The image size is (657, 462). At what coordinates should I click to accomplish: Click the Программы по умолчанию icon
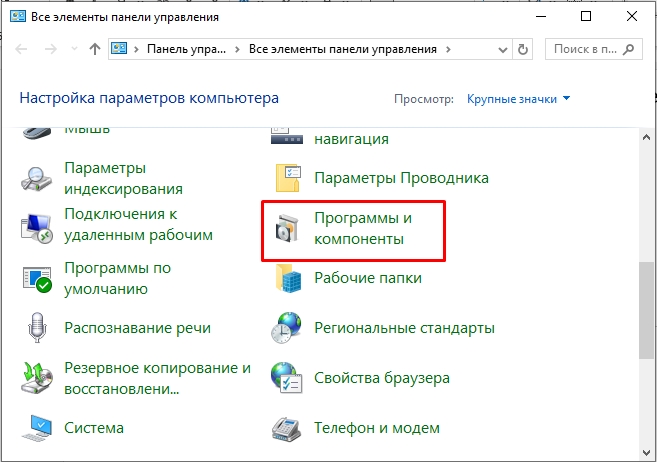click(38, 279)
